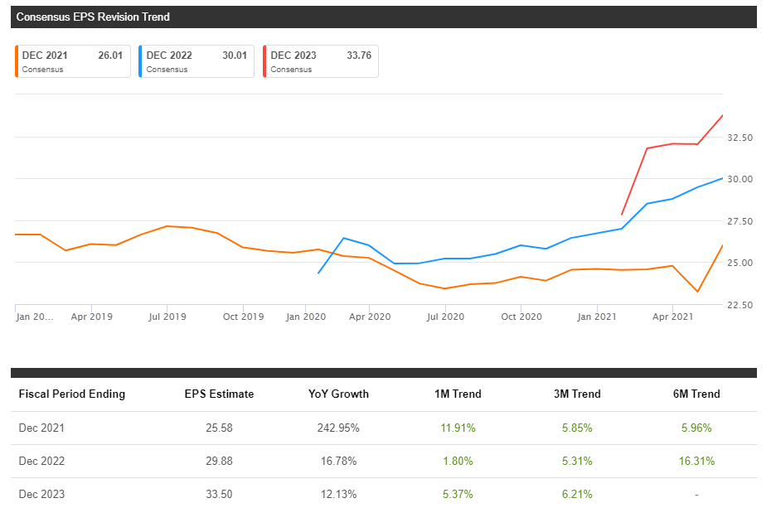This screenshot has height=532, width=776.
Task: Open the Dec 2021 fiscal period row label
Action: (x=41, y=428)
